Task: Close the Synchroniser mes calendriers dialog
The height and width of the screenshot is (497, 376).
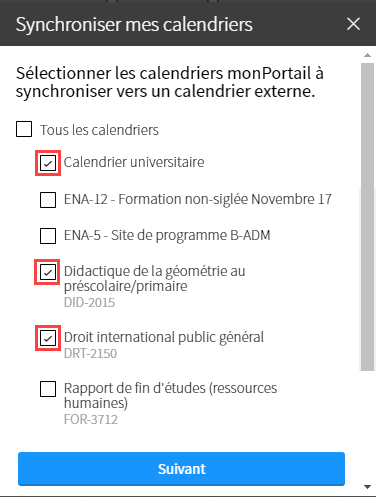Action: click(x=353, y=24)
